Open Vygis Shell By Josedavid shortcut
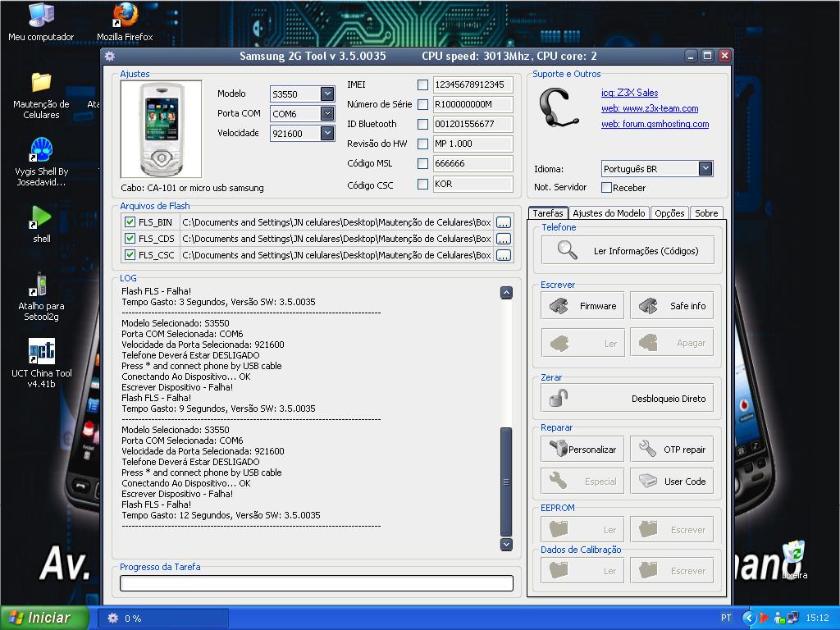The image size is (840, 630). coord(41,162)
